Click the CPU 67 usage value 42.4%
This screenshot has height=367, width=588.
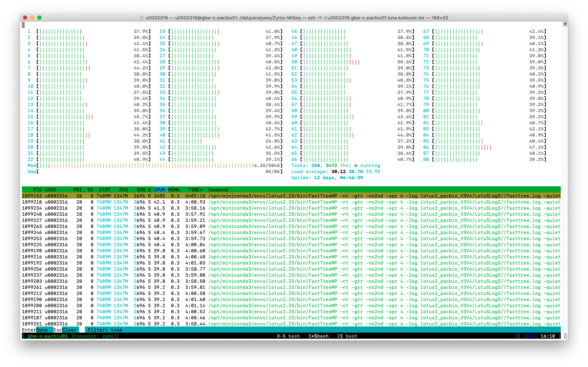536,32
